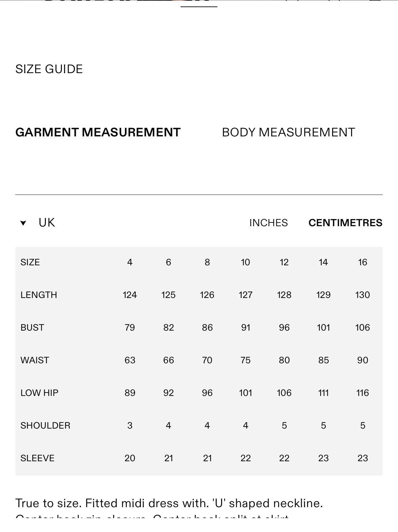Open the GARMENT MEASUREMENT tab

coord(98,132)
